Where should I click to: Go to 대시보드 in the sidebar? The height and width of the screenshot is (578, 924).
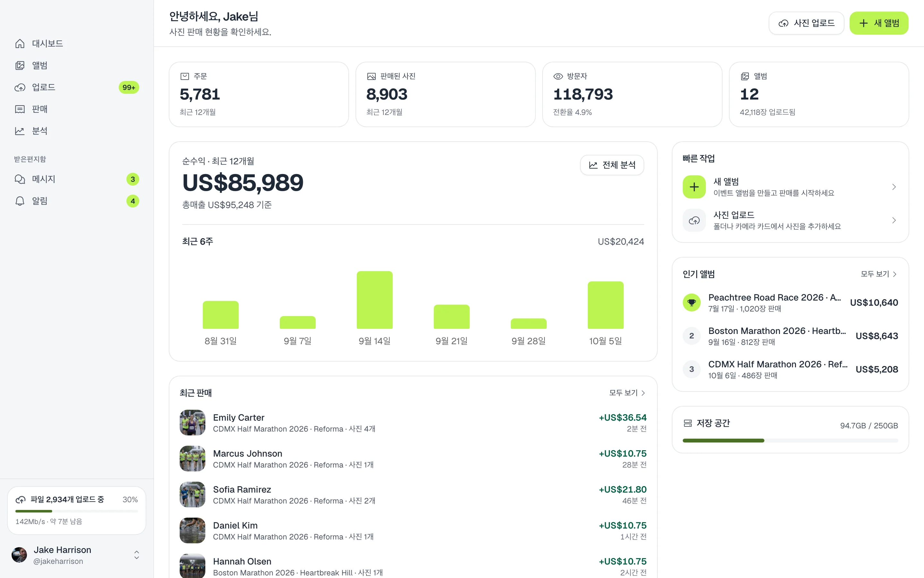coord(76,44)
